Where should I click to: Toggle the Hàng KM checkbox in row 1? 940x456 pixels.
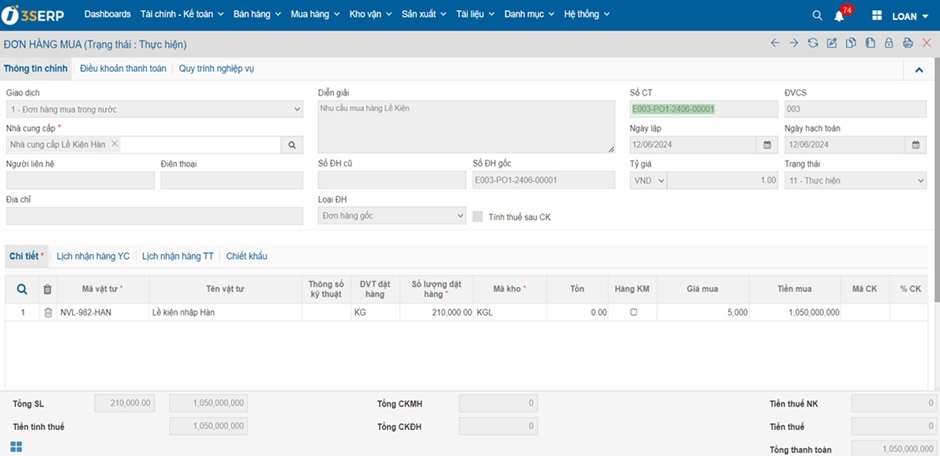click(x=633, y=312)
